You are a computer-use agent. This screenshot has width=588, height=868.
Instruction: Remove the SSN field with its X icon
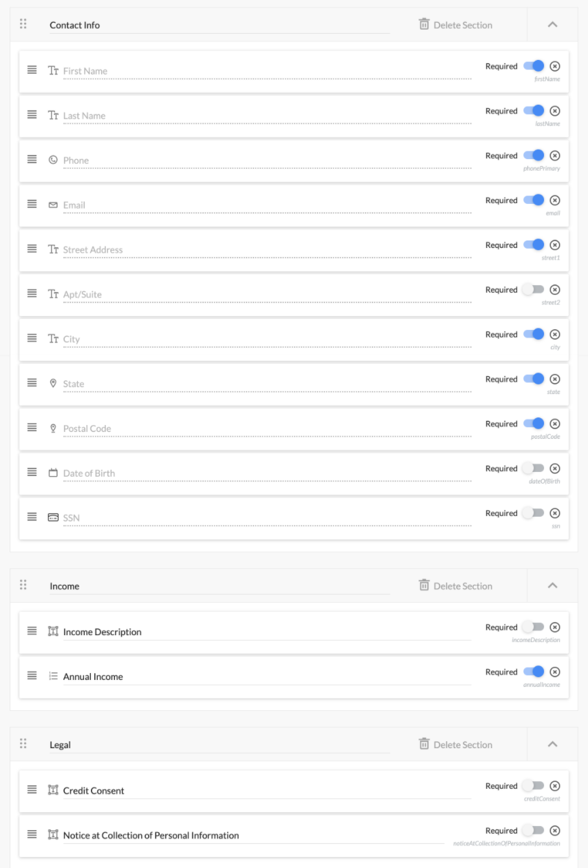555,513
